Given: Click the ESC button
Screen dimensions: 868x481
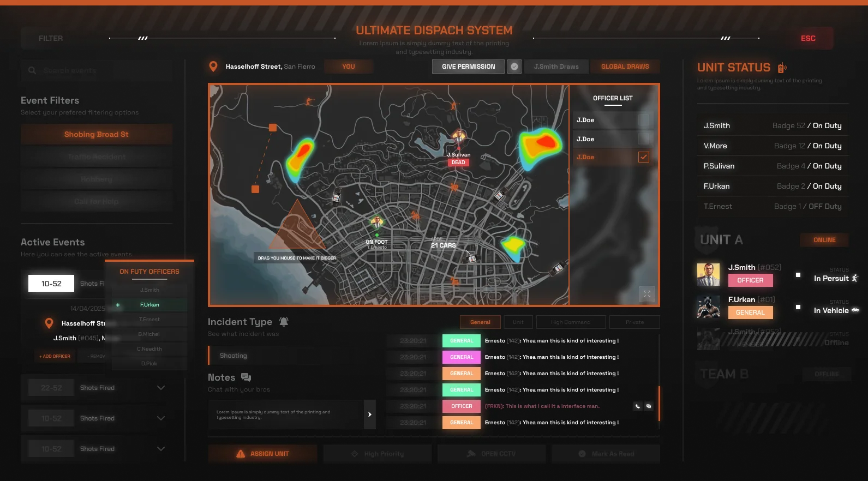Looking at the screenshot, I should 808,38.
